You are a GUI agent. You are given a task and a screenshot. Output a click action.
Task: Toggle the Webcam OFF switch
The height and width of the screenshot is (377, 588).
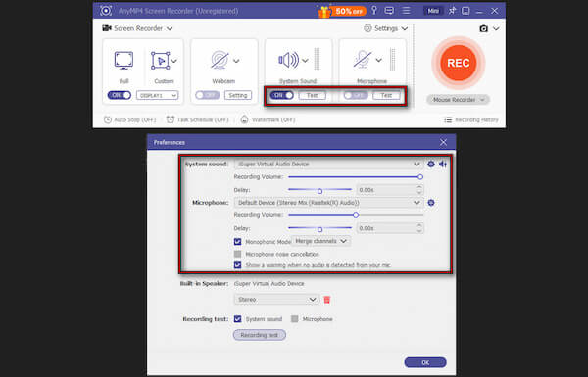pos(208,95)
